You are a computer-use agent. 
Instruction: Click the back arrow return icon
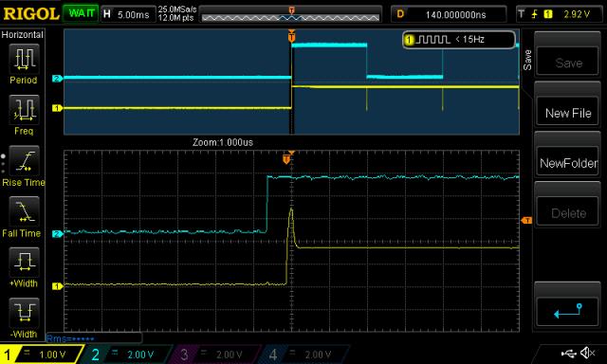[568, 311]
